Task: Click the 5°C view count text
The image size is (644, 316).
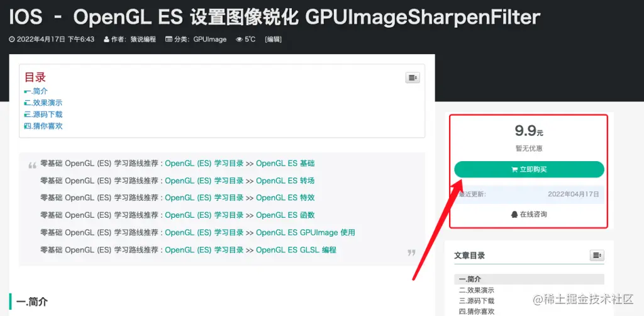Action: pos(250,40)
